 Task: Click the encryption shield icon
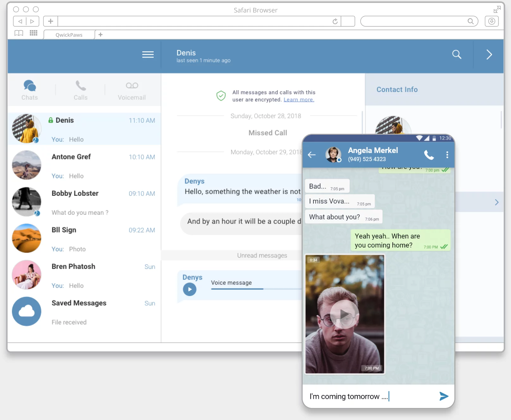(221, 96)
